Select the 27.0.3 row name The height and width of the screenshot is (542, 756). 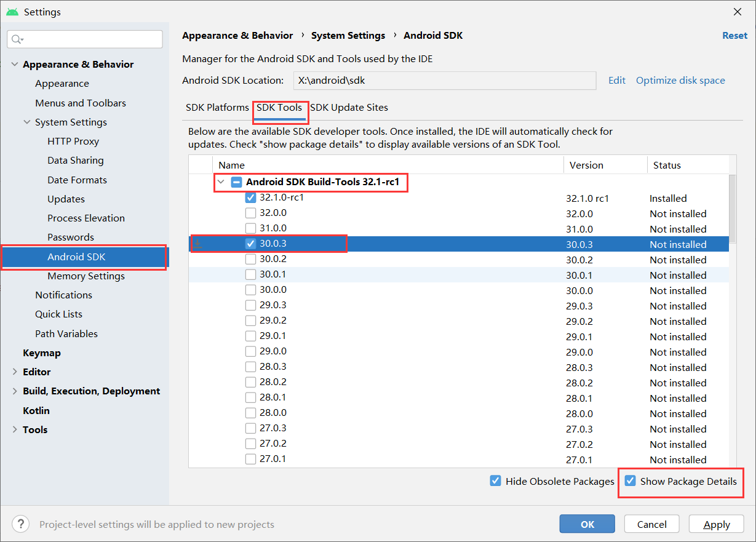[x=273, y=428]
